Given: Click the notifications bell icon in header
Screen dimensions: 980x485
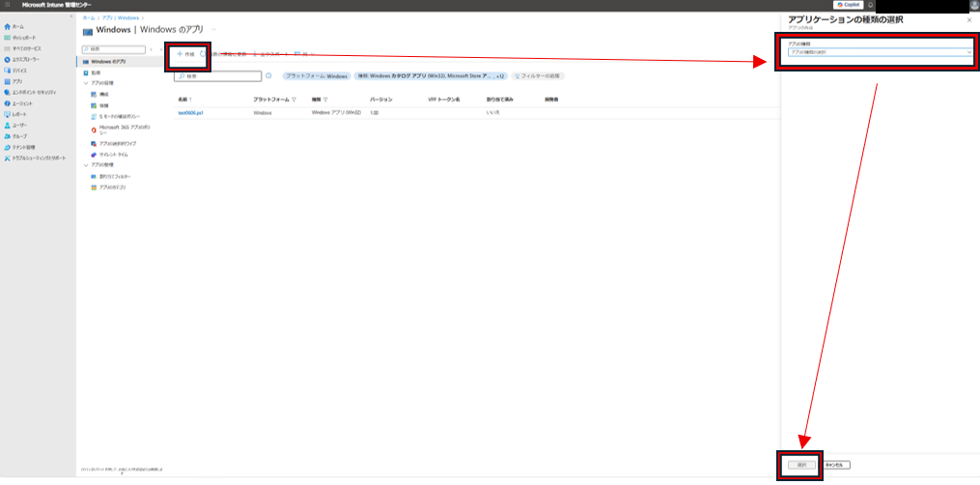Looking at the screenshot, I should [x=870, y=5].
